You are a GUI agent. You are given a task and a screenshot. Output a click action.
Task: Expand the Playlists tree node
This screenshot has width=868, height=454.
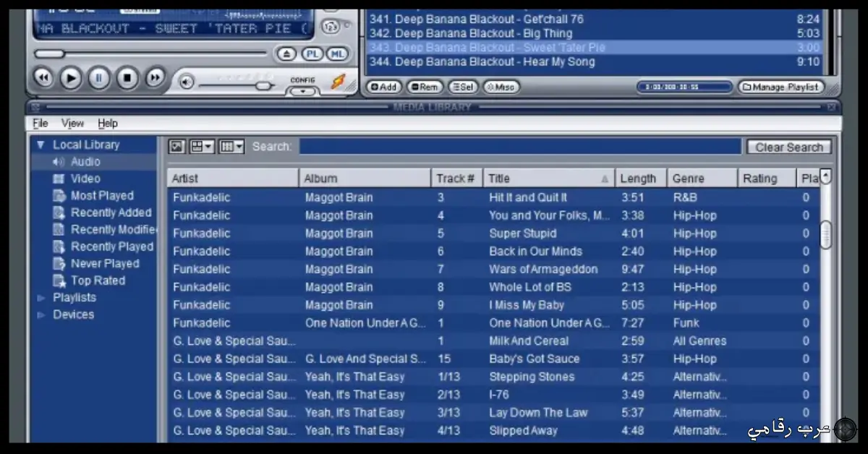point(41,298)
